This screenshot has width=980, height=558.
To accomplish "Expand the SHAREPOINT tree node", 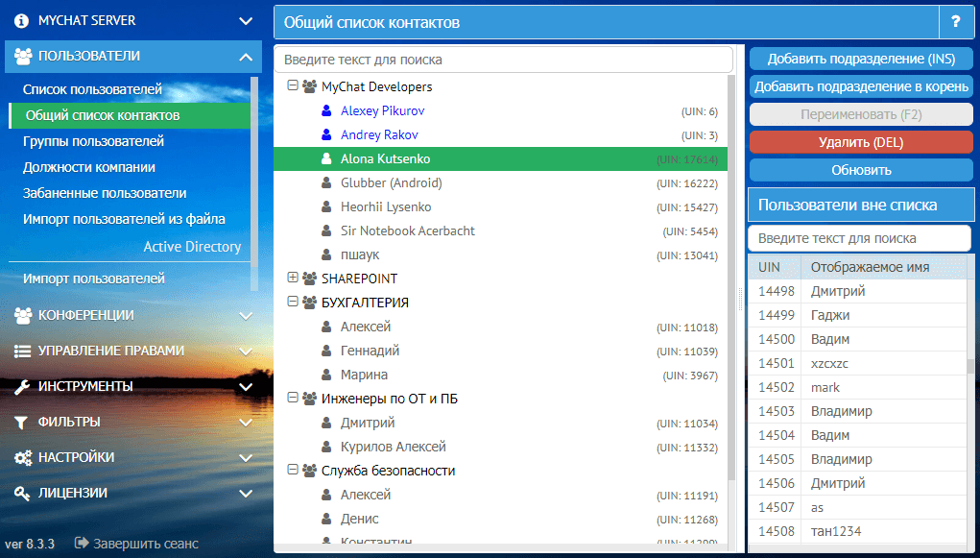I will click(x=293, y=278).
